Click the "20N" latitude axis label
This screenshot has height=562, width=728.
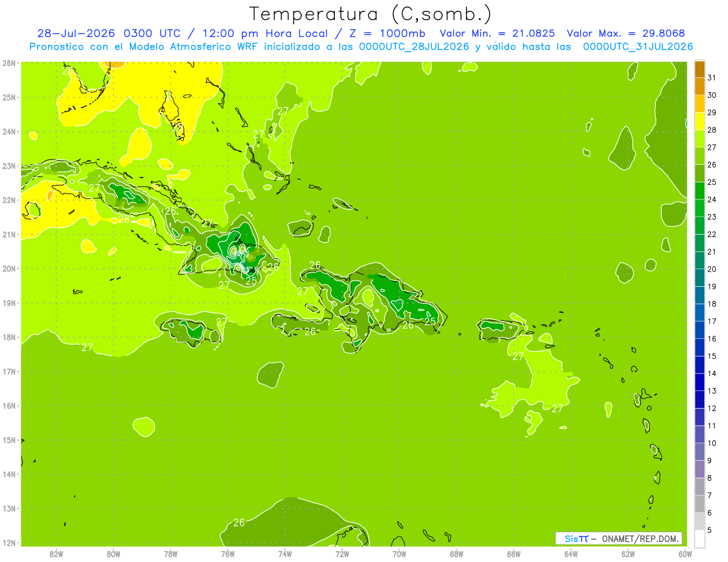(x=9, y=268)
